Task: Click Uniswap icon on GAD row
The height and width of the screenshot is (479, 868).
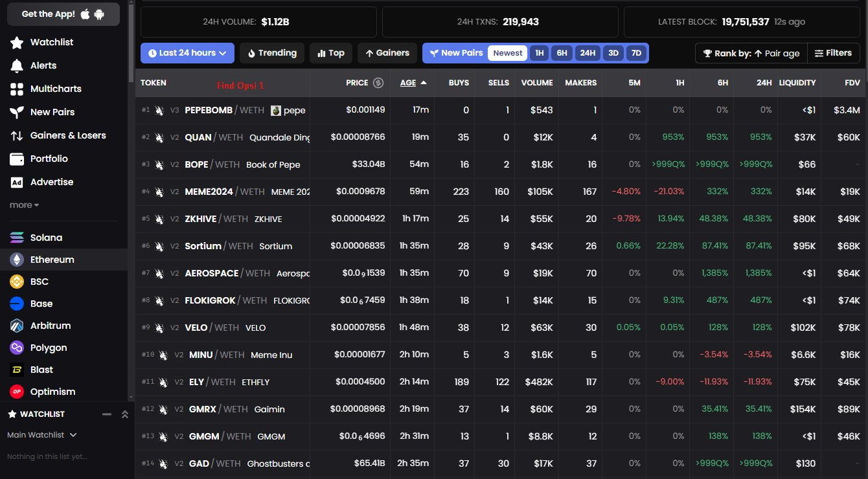Action: pos(163,463)
